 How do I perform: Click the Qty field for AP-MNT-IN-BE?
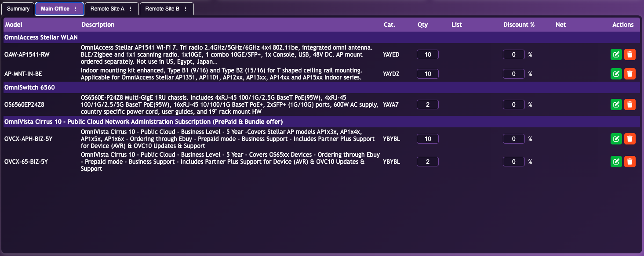point(428,74)
